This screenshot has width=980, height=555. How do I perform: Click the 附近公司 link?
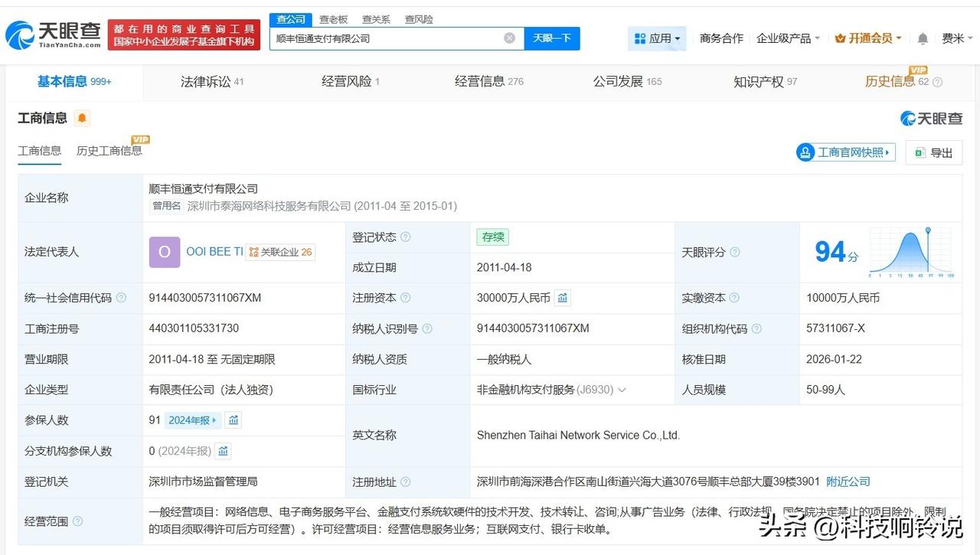coord(848,482)
